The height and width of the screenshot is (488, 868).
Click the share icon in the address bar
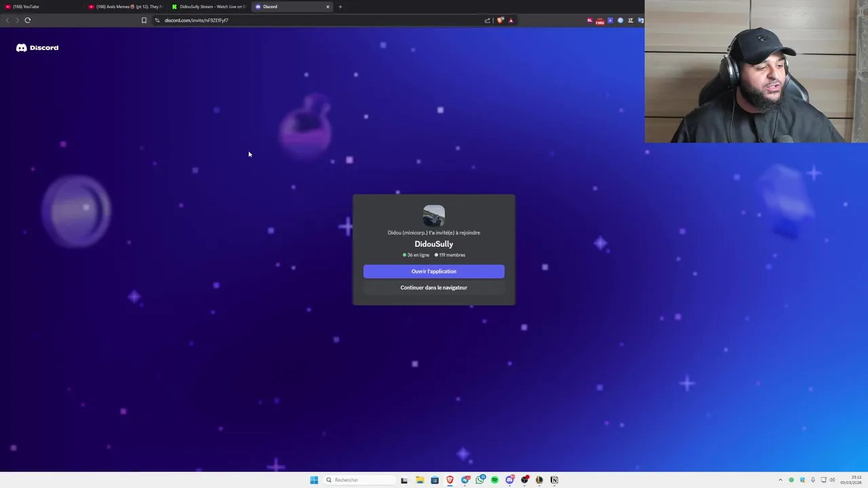pos(487,20)
